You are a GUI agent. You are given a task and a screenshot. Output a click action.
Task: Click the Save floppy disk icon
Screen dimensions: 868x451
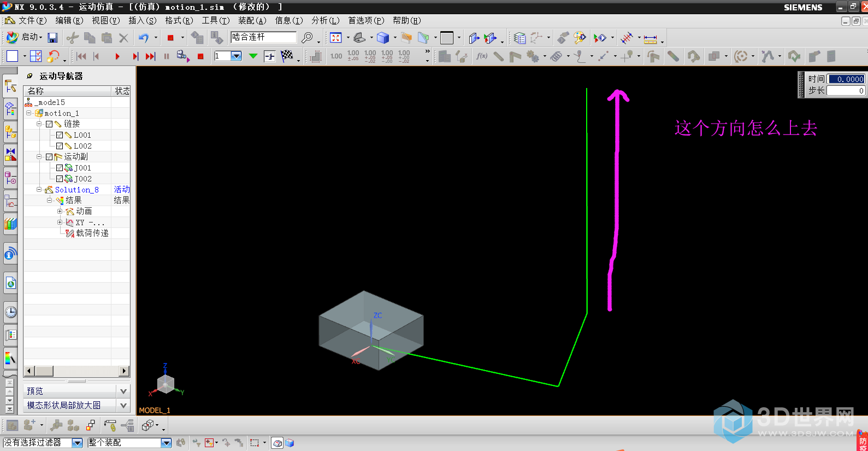pos(52,38)
